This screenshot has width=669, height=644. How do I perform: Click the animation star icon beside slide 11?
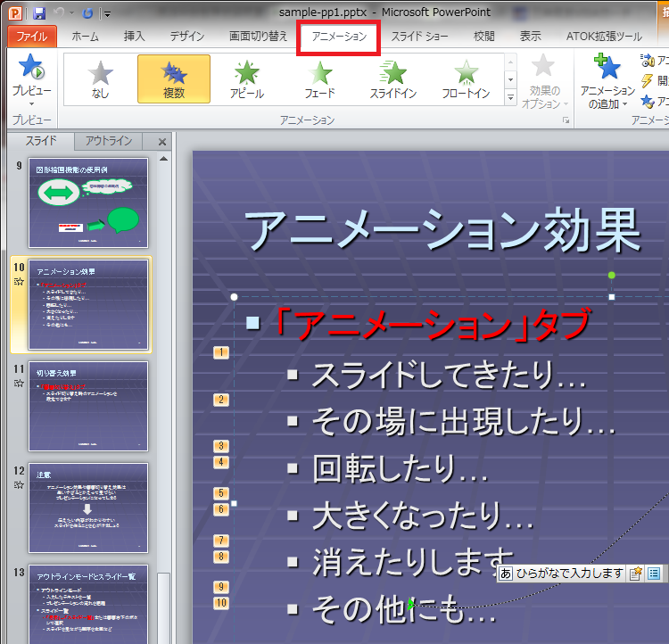(19, 384)
